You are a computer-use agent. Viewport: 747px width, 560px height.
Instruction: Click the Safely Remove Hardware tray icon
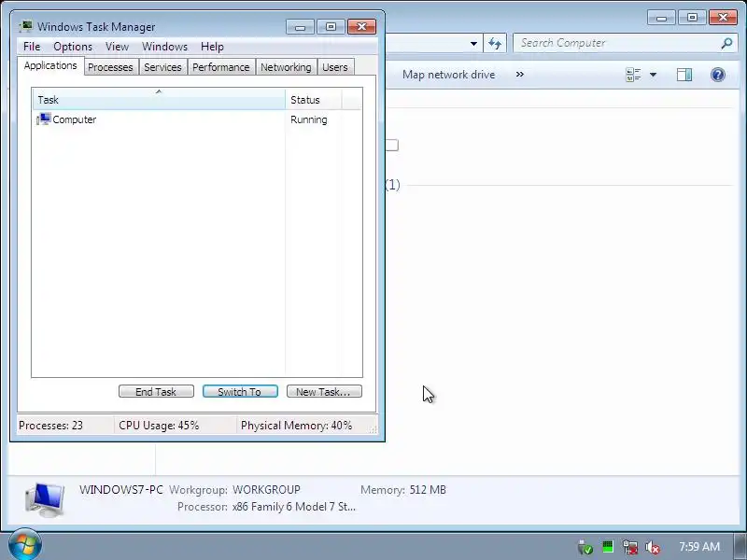[585, 547]
